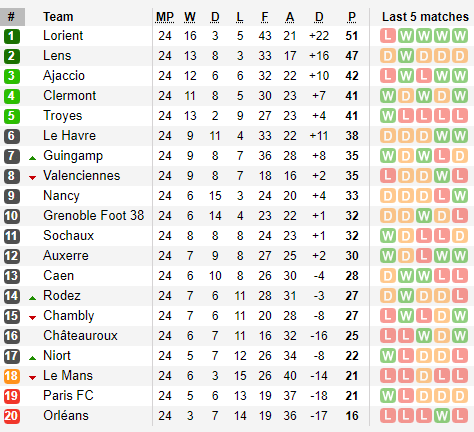Click Troyes' 41 points value
The image size is (474, 432).
coord(352,116)
